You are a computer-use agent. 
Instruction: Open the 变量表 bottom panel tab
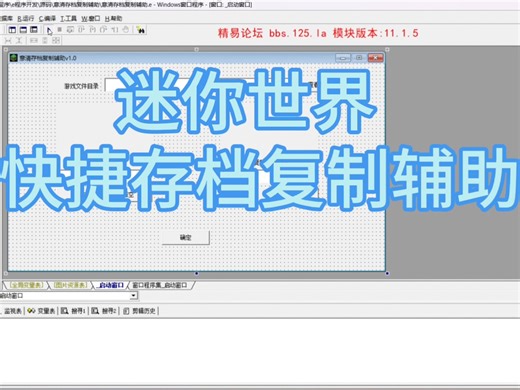pyautogui.click(x=41, y=311)
